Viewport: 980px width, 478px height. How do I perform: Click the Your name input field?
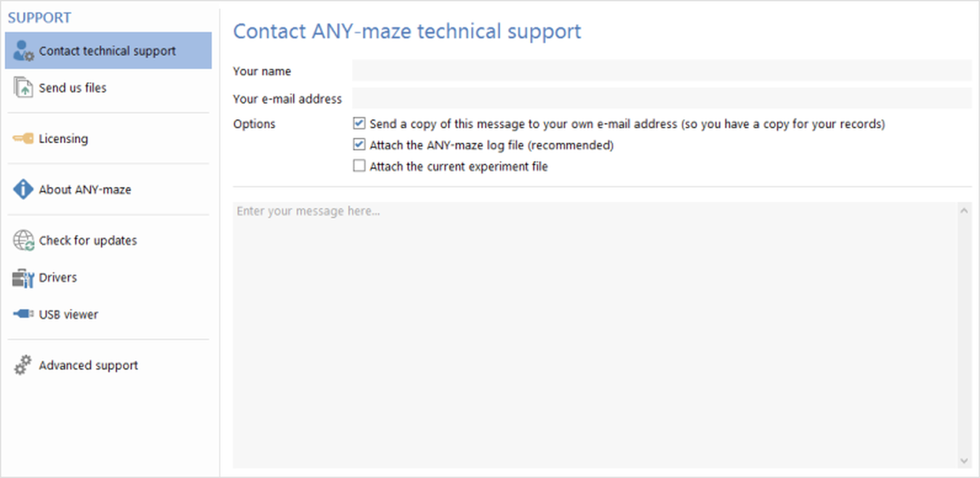661,71
